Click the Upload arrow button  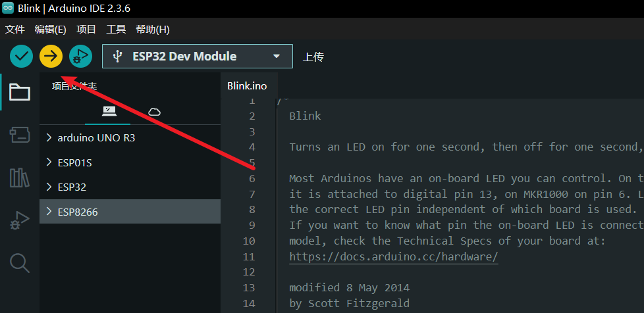(x=51, y=57)
